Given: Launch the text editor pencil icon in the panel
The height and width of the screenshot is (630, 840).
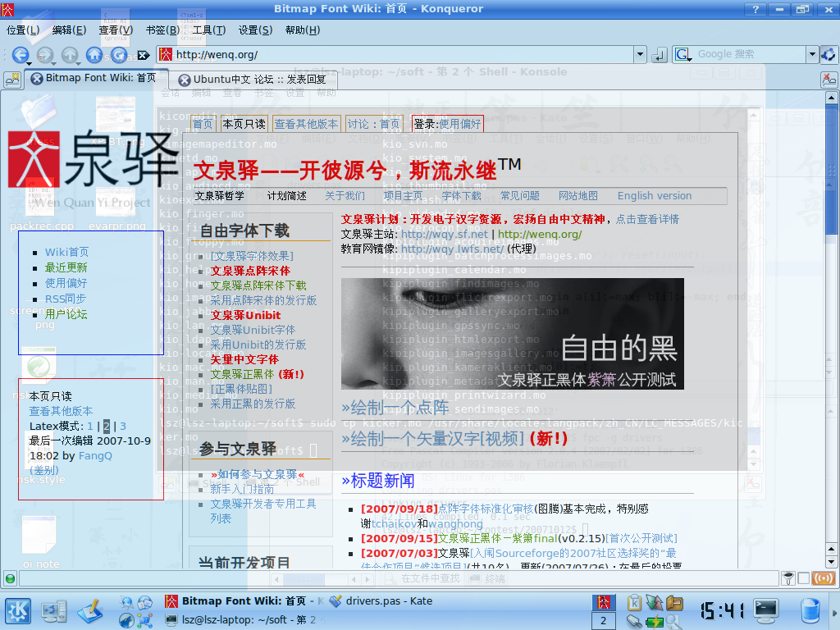Looking at the screenshot, I should pos(90,611).
